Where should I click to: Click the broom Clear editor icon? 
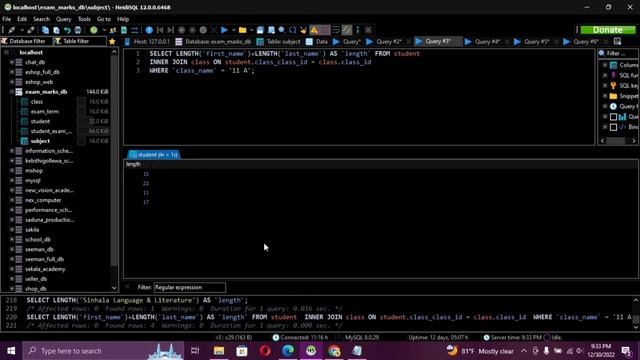click(303, 30)
